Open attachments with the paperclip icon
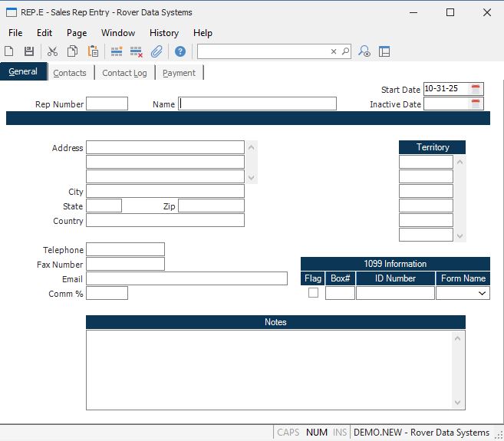Viewport: 504px width, 441px height. 156,51
